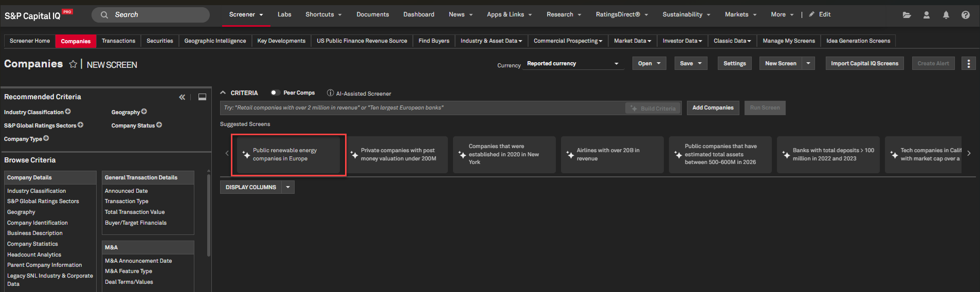Star the Companies screen as favorite

73,64
